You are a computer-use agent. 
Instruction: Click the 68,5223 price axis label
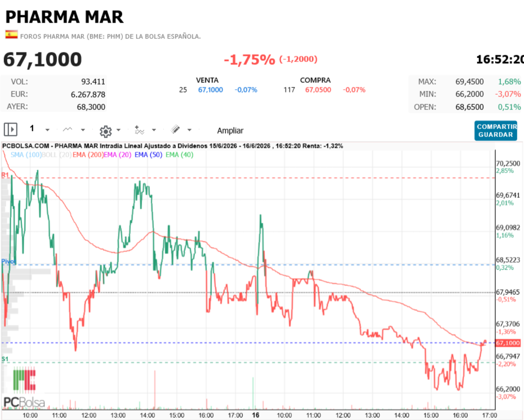508,260
